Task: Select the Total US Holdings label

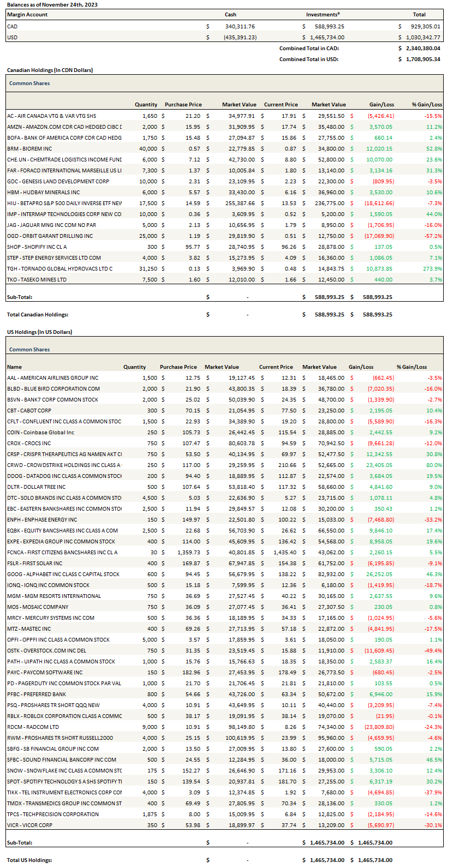Action: [29, 860]
